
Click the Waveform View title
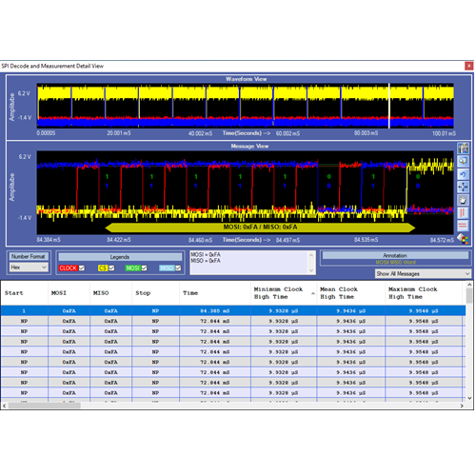click(x=246, y=79)
